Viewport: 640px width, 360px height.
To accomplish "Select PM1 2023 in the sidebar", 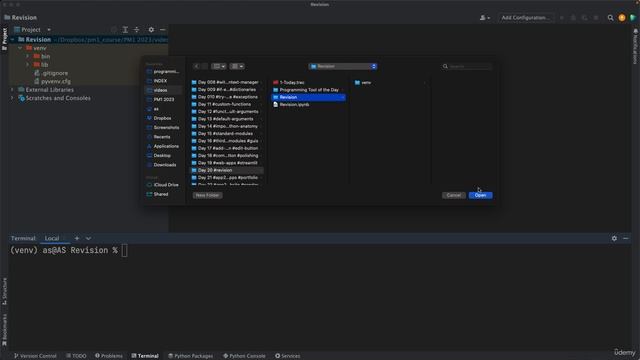I will (164, 99).
